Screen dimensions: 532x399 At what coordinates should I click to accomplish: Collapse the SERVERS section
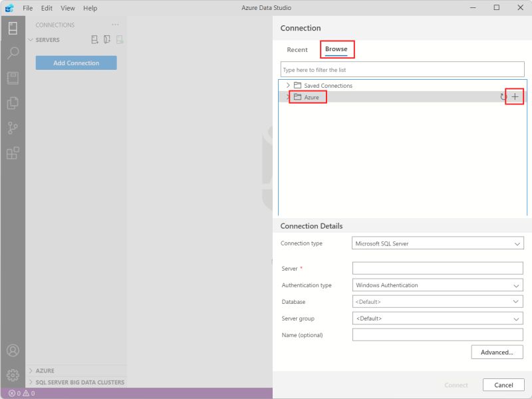click(31, 39)
